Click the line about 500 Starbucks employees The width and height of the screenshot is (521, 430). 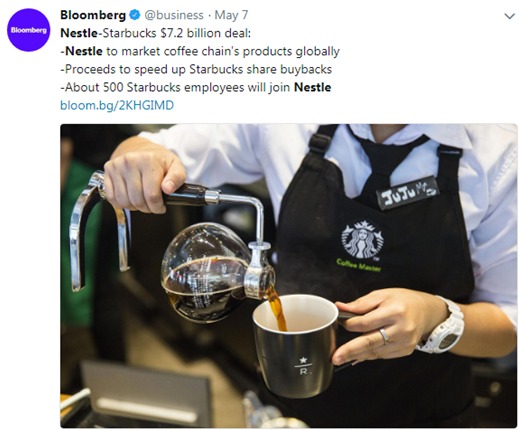pos(196,87)
